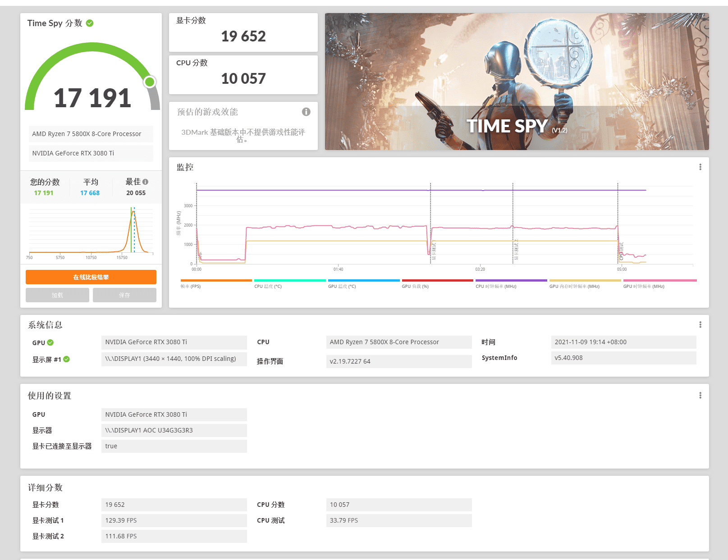Click the grey 保存 button
Viewport: 728px width, 560px height.
(x=124, y=295)
